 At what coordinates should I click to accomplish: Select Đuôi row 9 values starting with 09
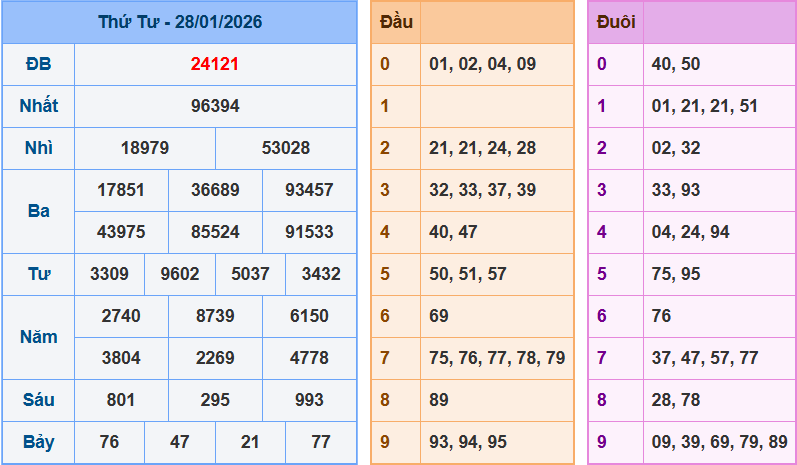719,442
